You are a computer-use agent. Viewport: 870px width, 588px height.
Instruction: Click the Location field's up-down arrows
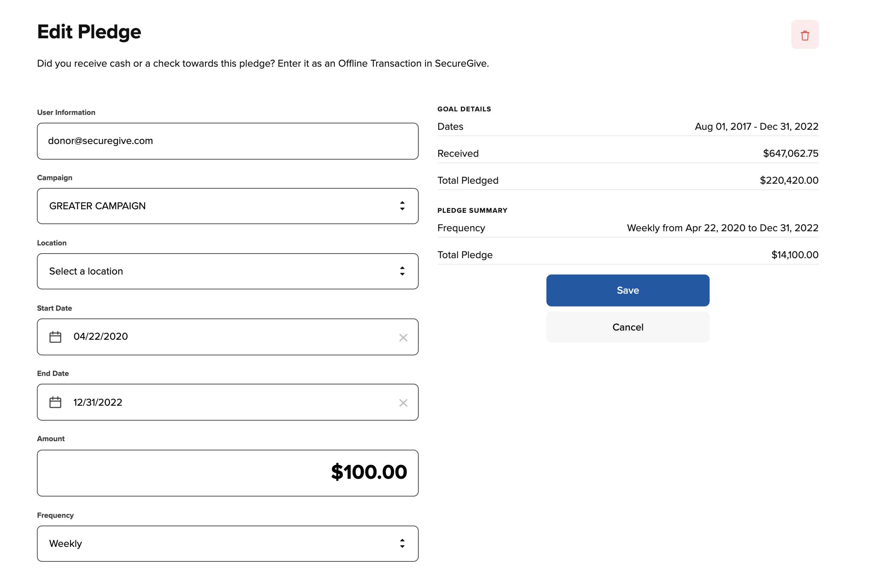402,271
